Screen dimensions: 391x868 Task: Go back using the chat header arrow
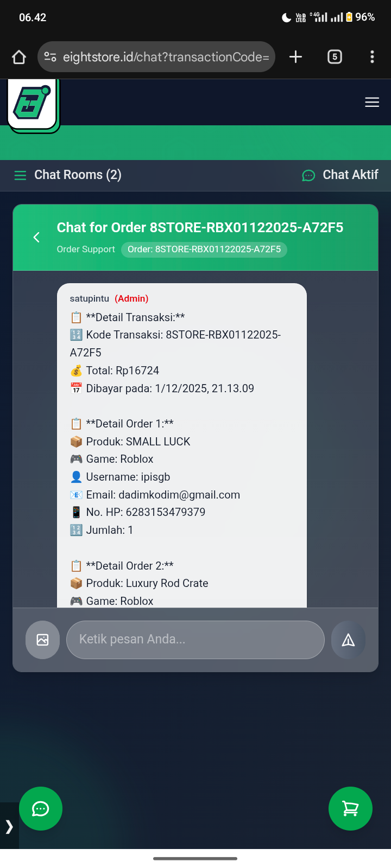click(x=36, y=237)
